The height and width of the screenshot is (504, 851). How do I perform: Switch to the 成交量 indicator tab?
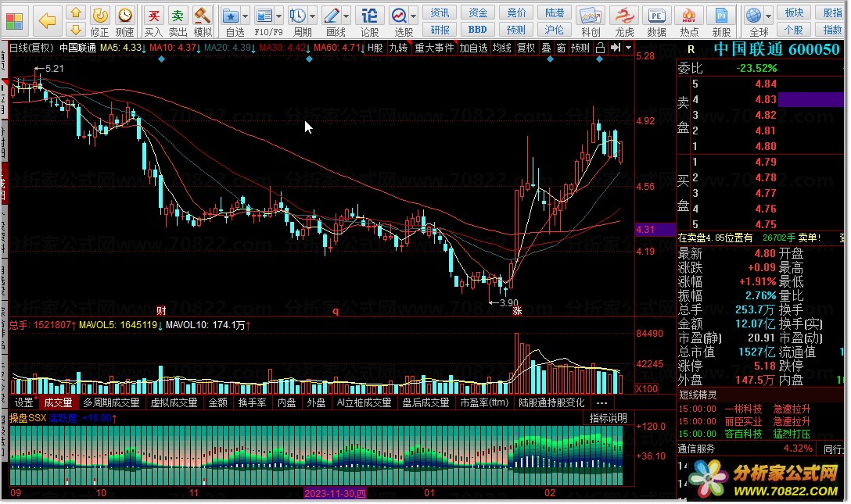58,402
